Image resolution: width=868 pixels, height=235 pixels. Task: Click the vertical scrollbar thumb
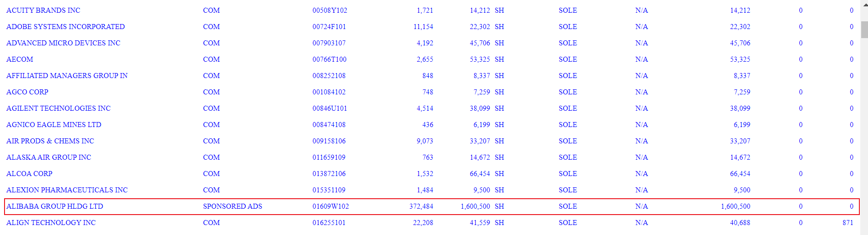pos(864,30)
